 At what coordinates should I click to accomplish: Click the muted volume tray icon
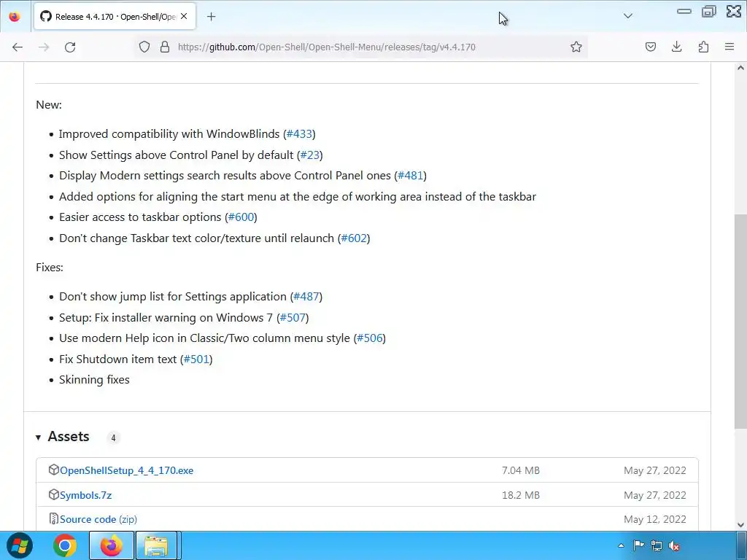673,545
